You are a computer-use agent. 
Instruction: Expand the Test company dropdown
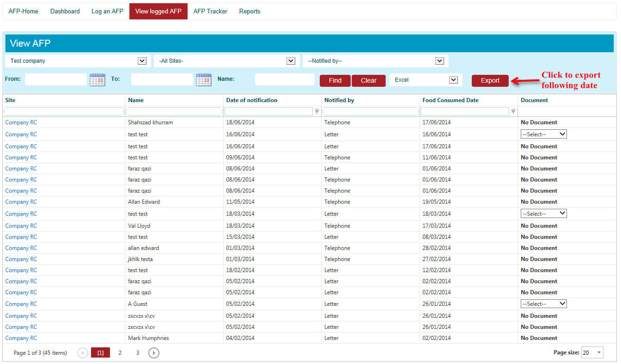point(142,61)
